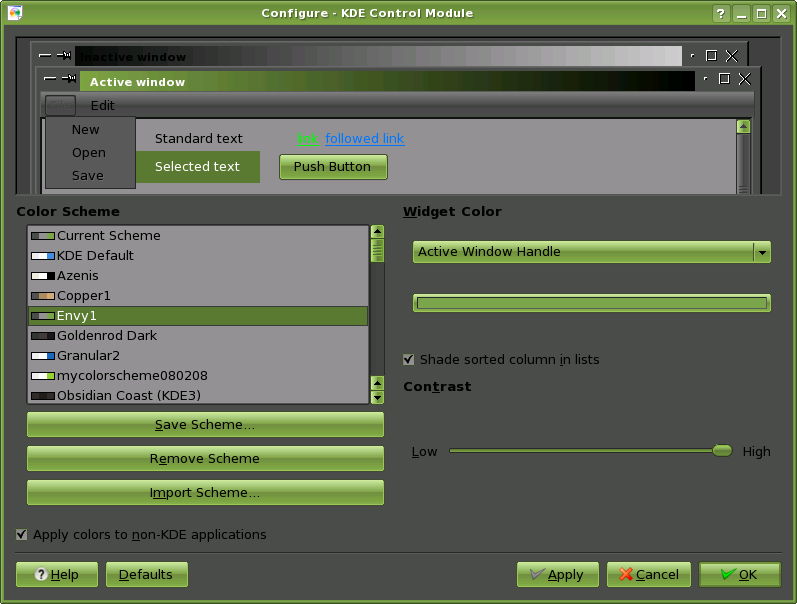Viewport: 797px width, 604px height.
Task: Select Save in the preview menu
Action: (x=87, y=175)
